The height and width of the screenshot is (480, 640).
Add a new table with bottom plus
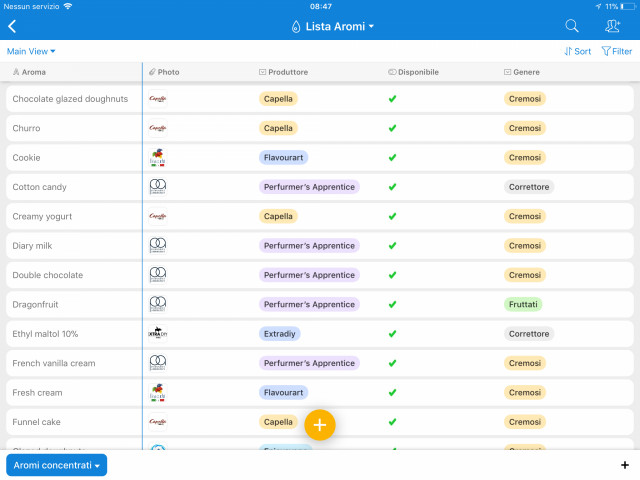624,465
